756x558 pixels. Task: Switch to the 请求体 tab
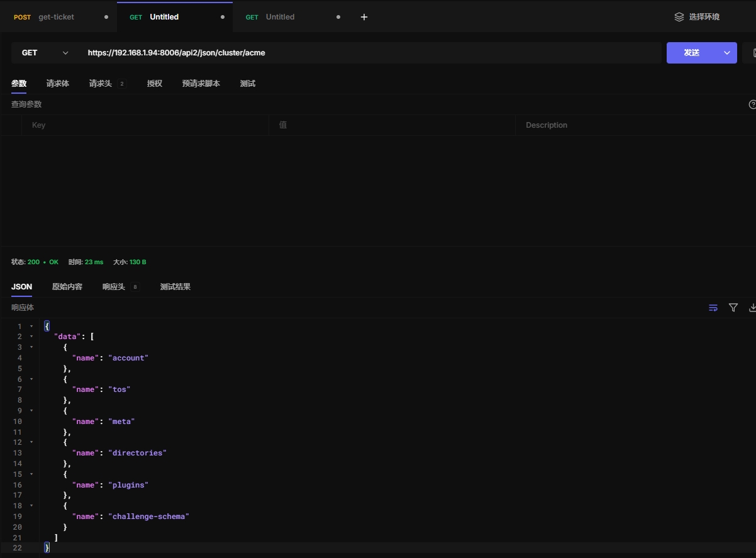pyautogui.click(x=58, y=84)
